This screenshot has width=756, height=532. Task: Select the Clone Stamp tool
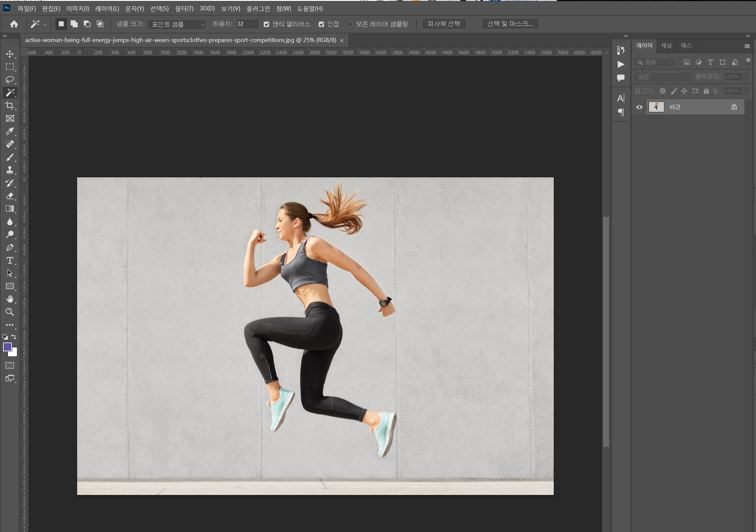click(x=10, y=170)
